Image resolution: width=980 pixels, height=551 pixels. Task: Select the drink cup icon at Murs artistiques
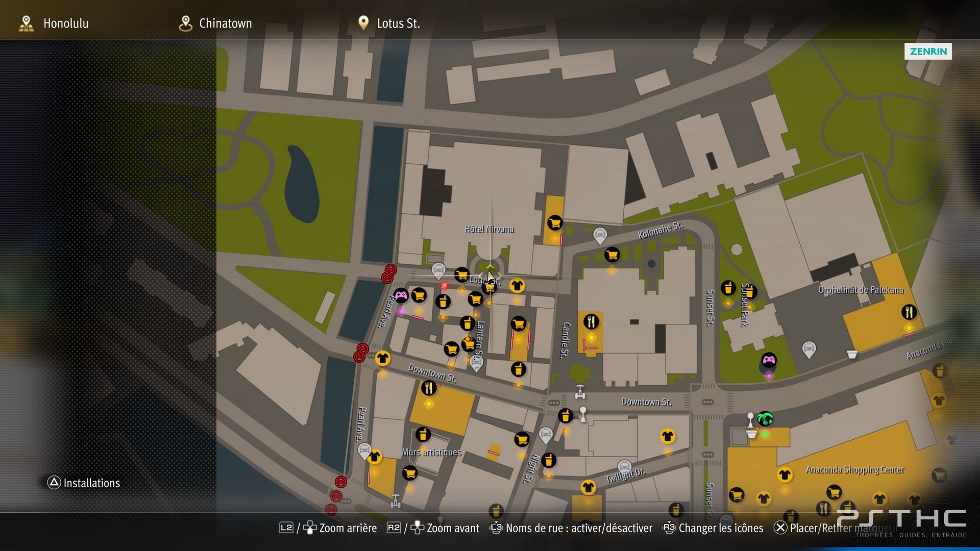[x=423, y=435]
